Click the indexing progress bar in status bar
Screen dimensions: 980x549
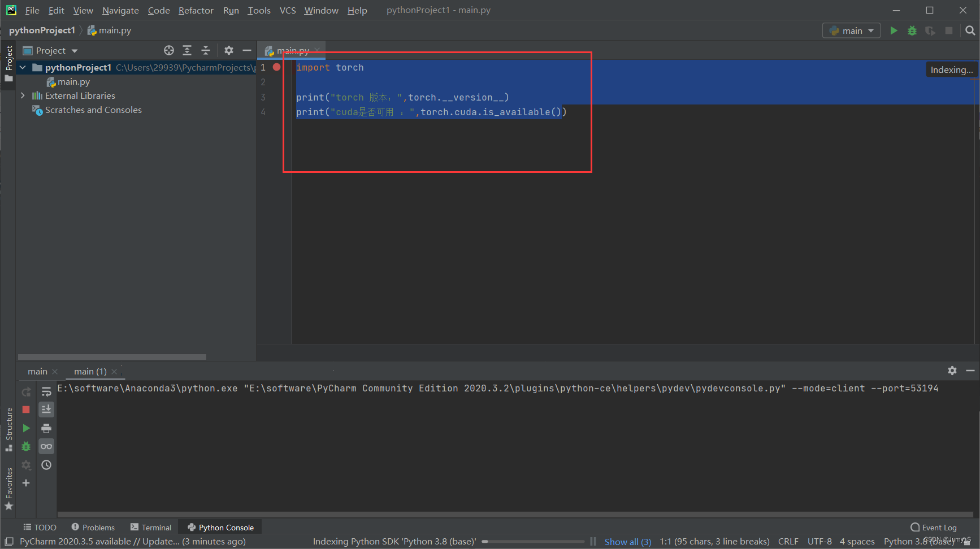tap(532, 542)
